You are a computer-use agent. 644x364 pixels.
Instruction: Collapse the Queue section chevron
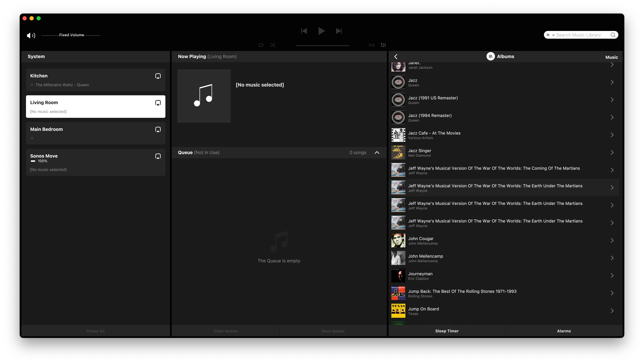(377, 153)
